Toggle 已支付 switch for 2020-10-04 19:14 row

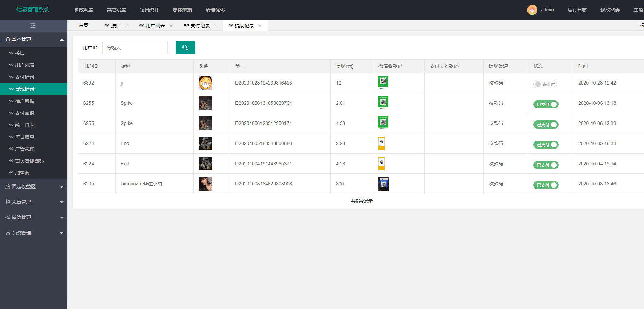[546, 165]
